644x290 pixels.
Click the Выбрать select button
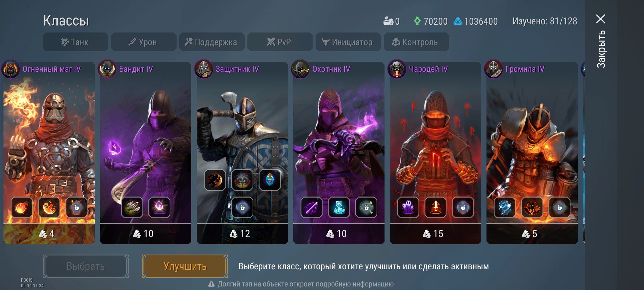tap(86, 266)
